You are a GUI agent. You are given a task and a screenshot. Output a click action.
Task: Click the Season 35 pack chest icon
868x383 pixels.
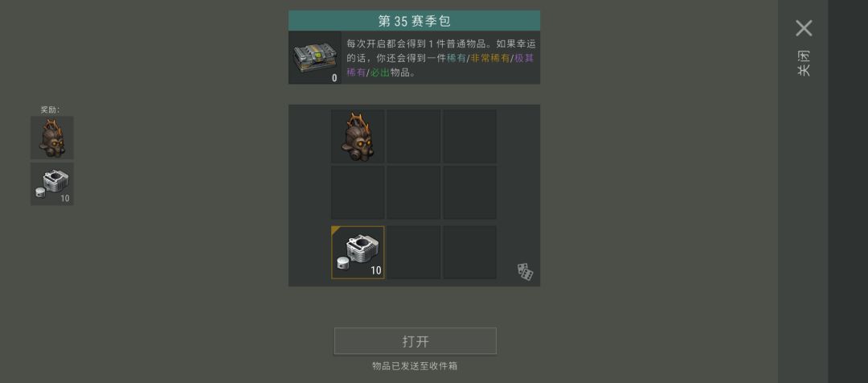pyautogui.click(x=314, y=58)
